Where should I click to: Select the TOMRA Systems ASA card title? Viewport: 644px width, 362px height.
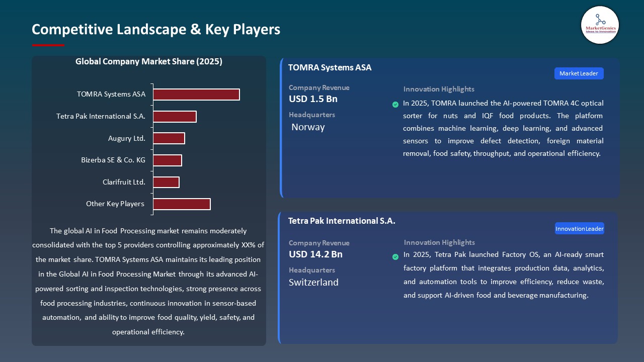[x=330, y=67]
